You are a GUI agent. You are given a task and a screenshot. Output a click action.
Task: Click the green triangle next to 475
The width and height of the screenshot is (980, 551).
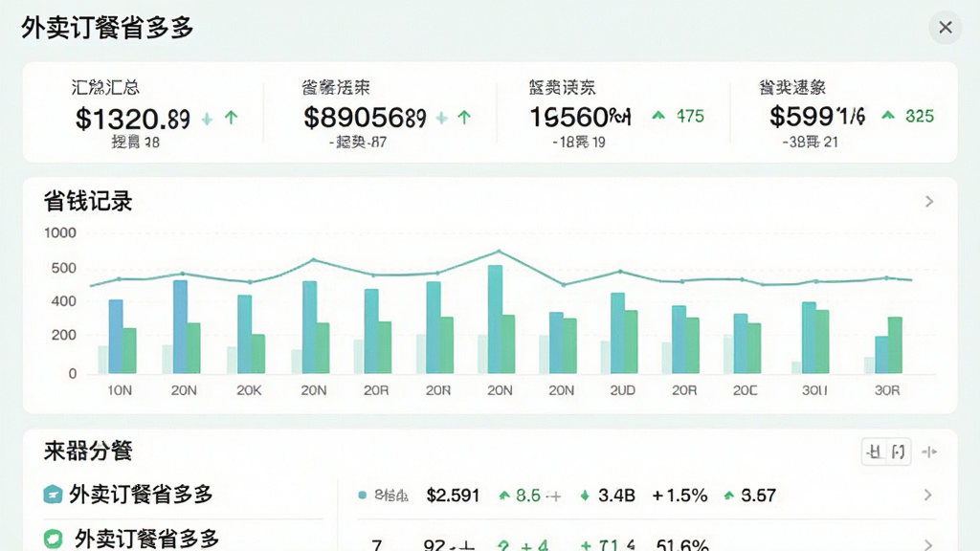point(658,116)
